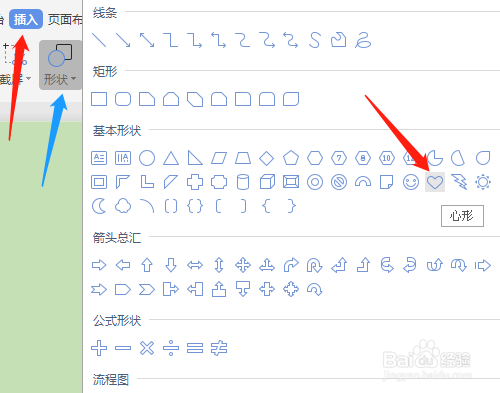
Task: Insert the vertical text box shape
Action: coord(123,158)
